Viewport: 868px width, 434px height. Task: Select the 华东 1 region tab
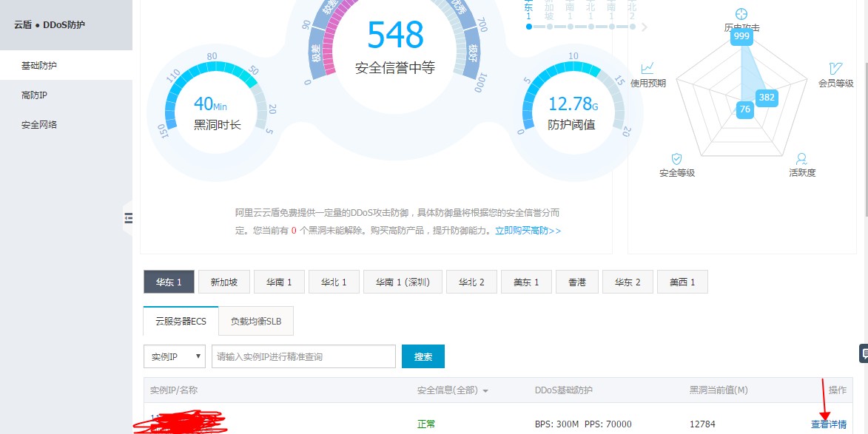[x=169, y=282]
